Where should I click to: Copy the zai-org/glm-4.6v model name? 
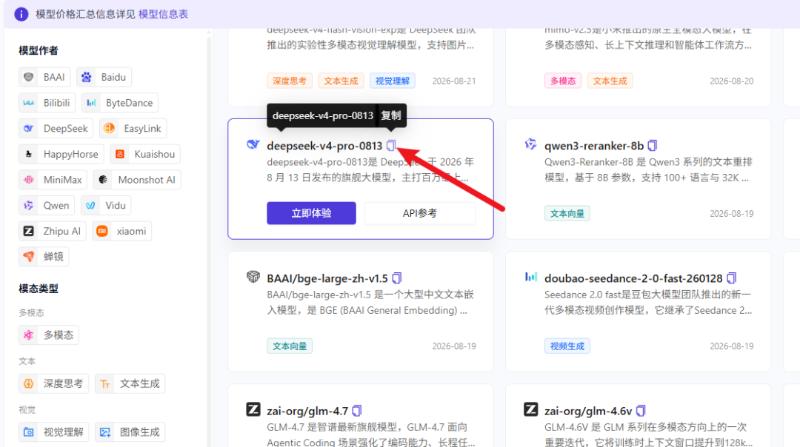[641, 410]
